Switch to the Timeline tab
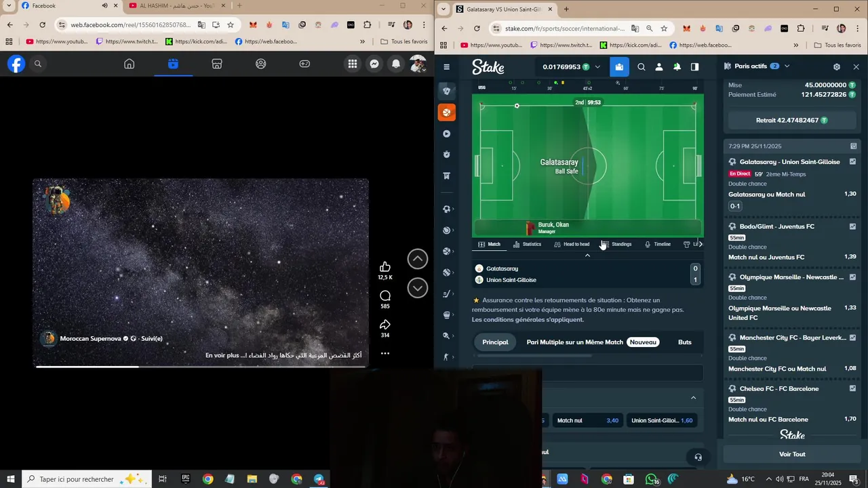This screenshot has height=488, width=868. (x=657, y=244)
